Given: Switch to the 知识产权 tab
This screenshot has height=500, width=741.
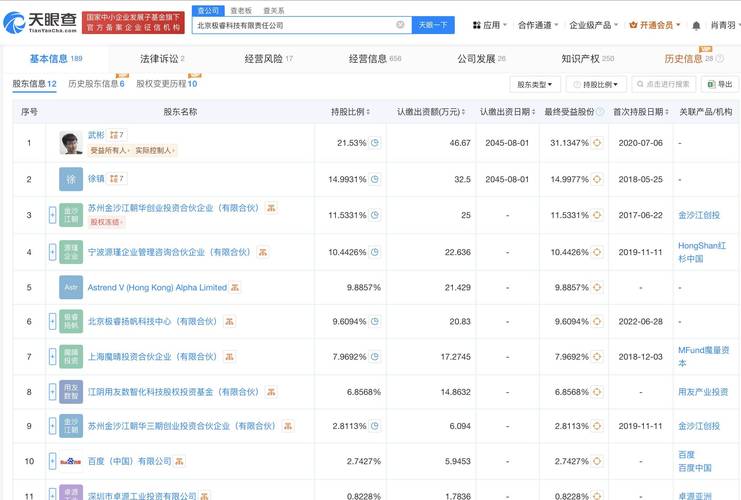Looking at the screenshot, I should coord(587,59).
